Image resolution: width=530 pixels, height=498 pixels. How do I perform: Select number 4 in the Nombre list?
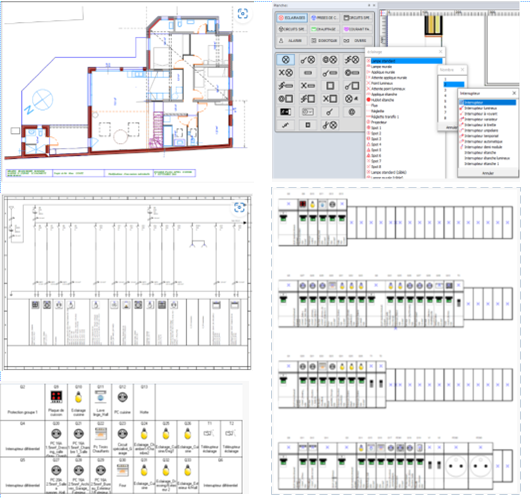tap(445, 96)
